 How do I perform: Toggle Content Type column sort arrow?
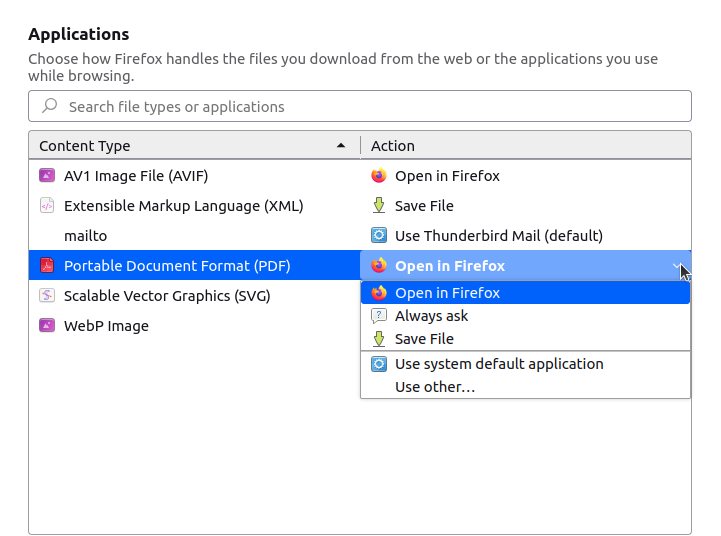(x=343, y=146)
